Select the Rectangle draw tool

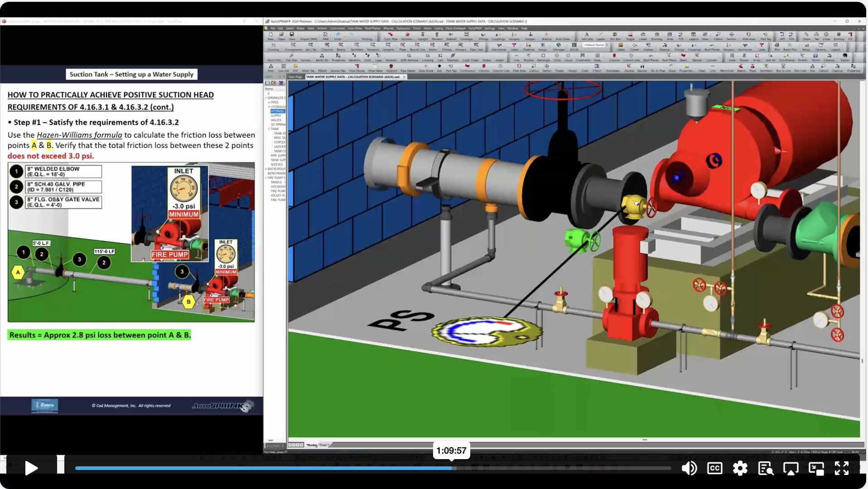[543, 57]
